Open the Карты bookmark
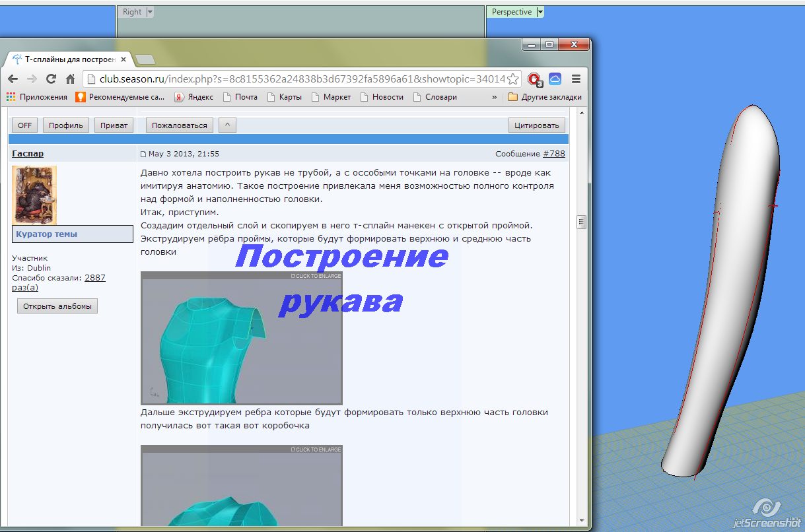Viewport: 805px width, 532px height. [285, 97]
